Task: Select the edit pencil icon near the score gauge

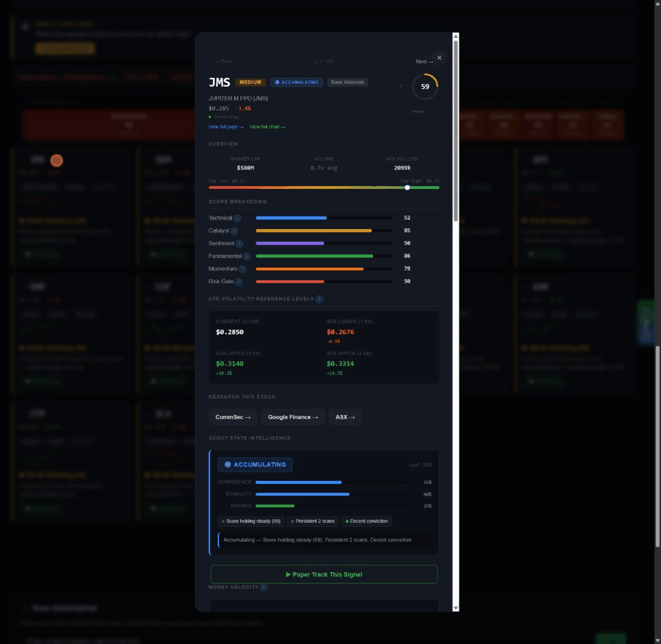Action: coord(401,86)
